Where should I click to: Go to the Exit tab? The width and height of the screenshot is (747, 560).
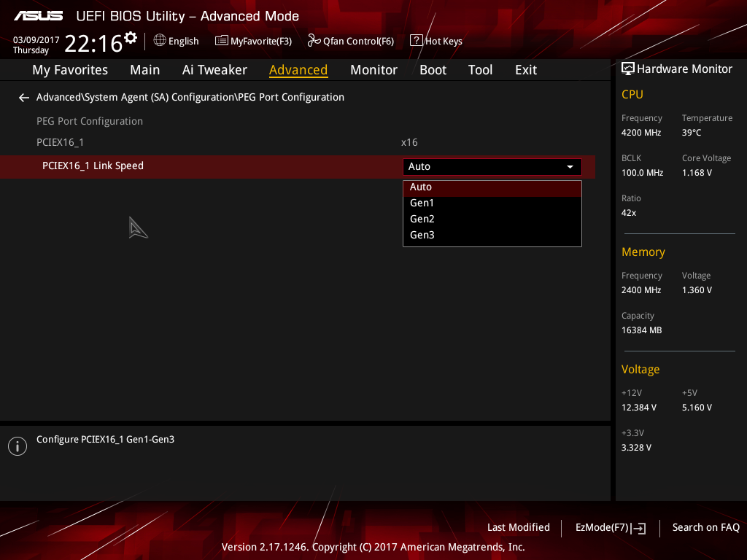[x=526, y=70]
